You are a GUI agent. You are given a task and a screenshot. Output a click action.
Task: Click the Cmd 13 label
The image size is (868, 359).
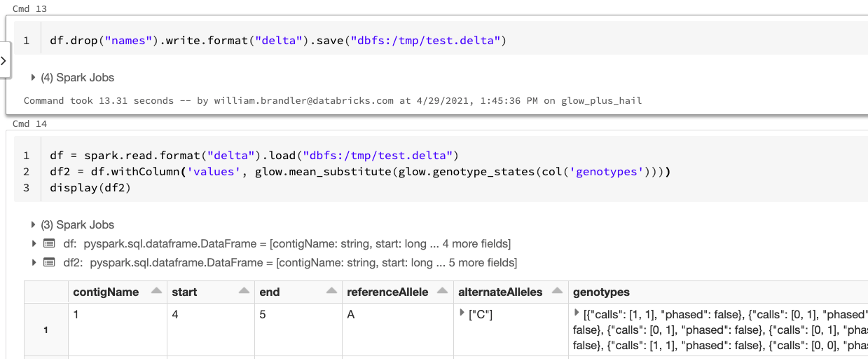[x=29, y=9]
